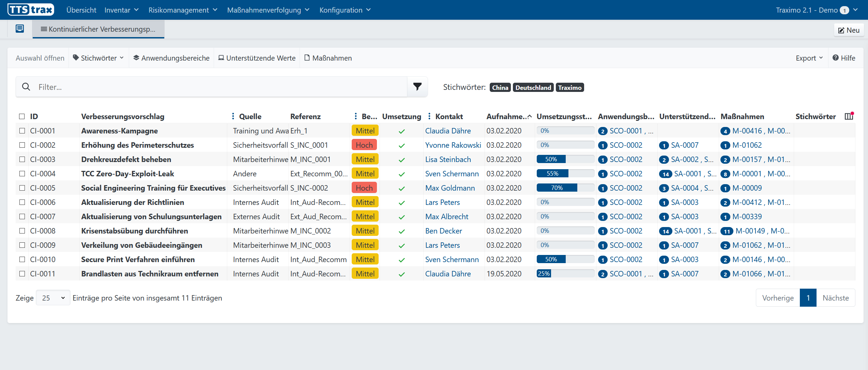Click the sidebar list panel icon
Image resolution: width=868 pixels, height=370 pixels.
point(20,29)
